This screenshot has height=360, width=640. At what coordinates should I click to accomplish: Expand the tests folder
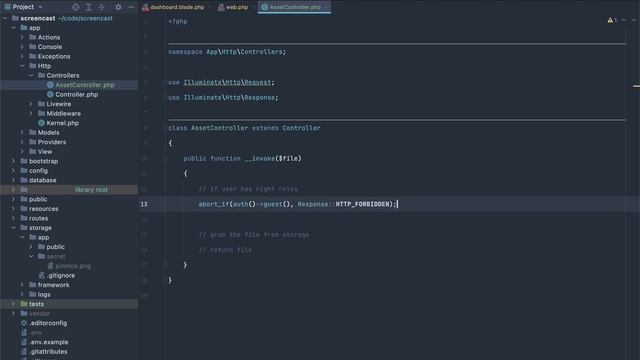coord(14,304)
